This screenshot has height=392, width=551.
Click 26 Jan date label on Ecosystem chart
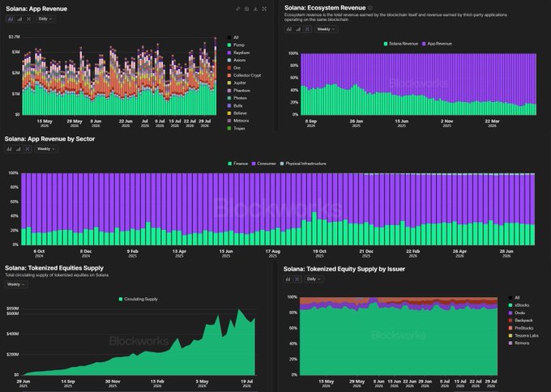[x=357, y=121]
